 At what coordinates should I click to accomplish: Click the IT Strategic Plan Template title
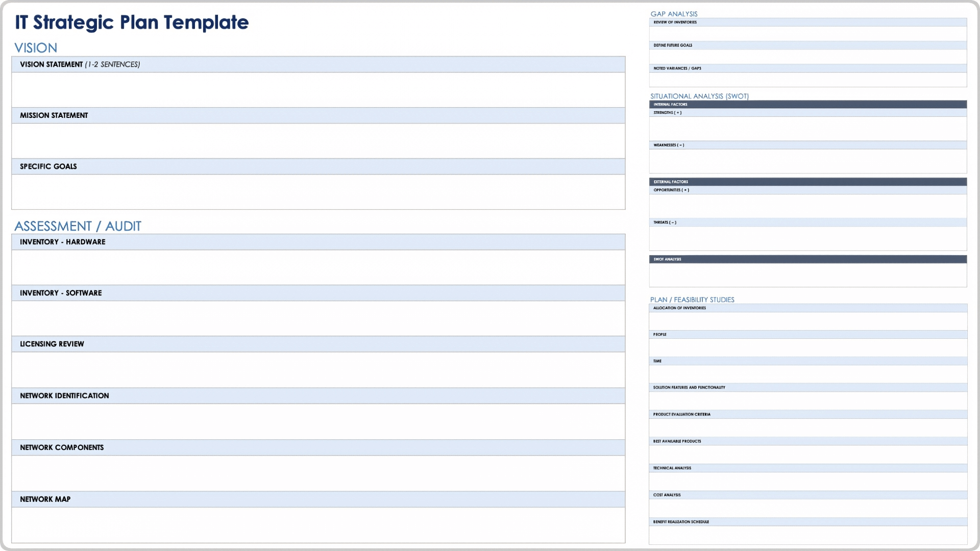[x=132, y=22]
